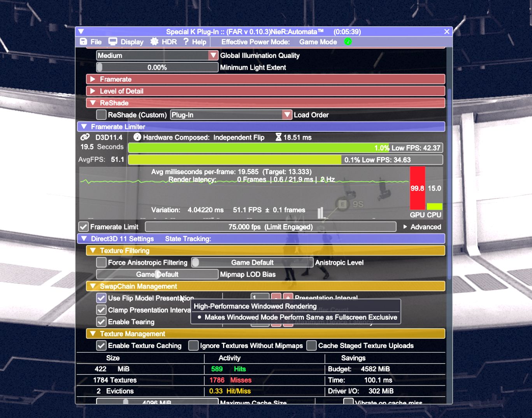Click the 422 MiB size value
The height and width of the screenshot is (418, 532).
point(112,369)
